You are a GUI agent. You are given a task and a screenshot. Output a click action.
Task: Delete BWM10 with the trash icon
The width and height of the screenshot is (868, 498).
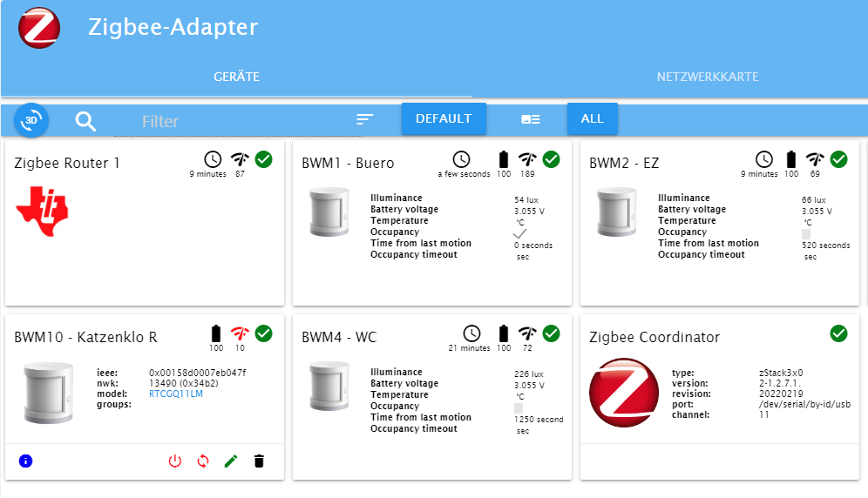(x=259, y=461)
